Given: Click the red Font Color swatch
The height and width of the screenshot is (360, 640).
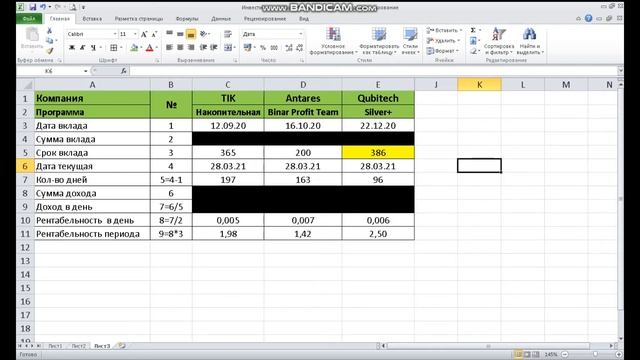Looking at the screenshot, I should coord(150,48).
